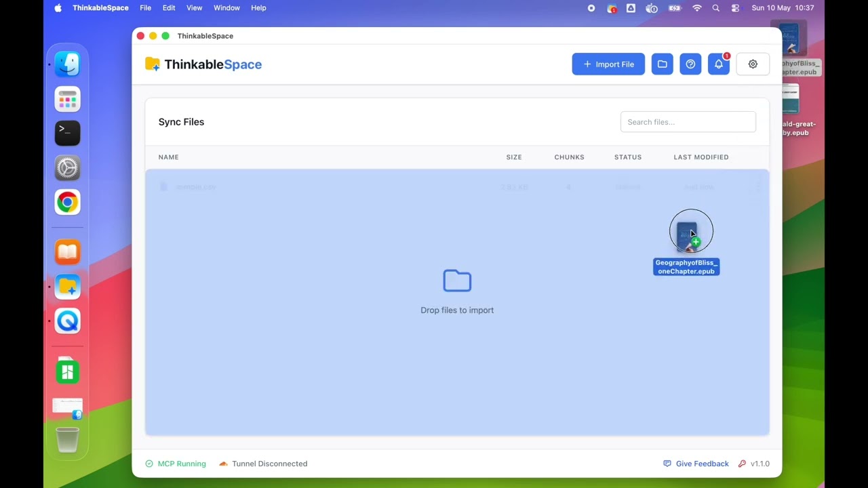The height and width of the screenshot is (488, 868).
Task: Click the Import File button
Action: click(x=608, y=64)
